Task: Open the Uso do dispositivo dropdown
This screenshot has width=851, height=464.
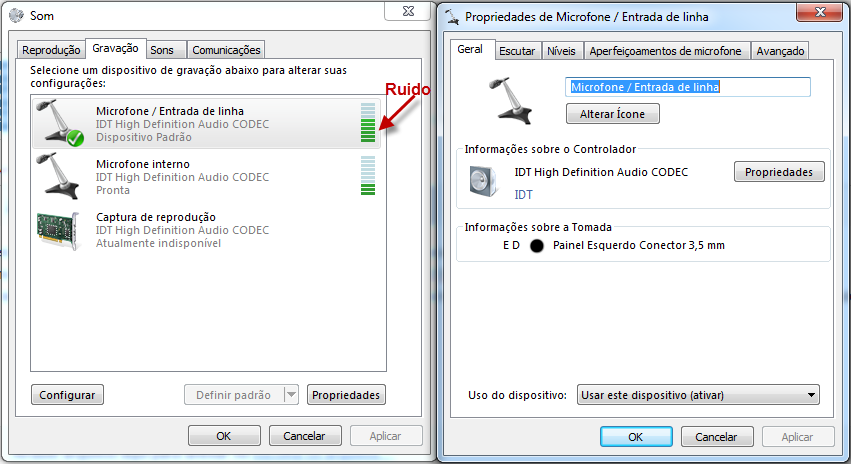Action: coord(698,395)
